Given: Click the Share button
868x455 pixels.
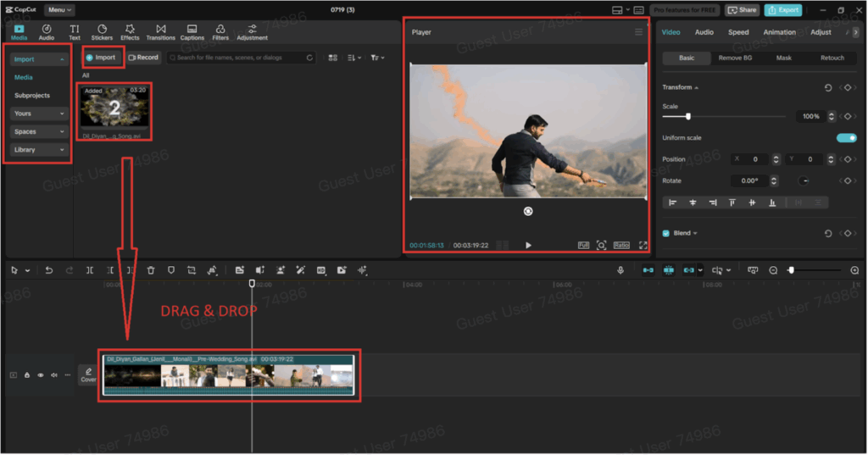Looking at the screenshot, I should click(x=743, y=10).
